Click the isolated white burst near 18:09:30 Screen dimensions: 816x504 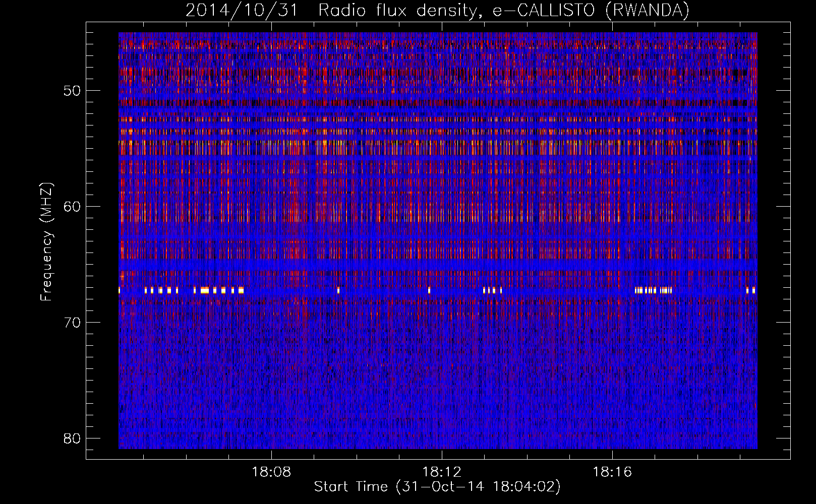pos(338,290)
